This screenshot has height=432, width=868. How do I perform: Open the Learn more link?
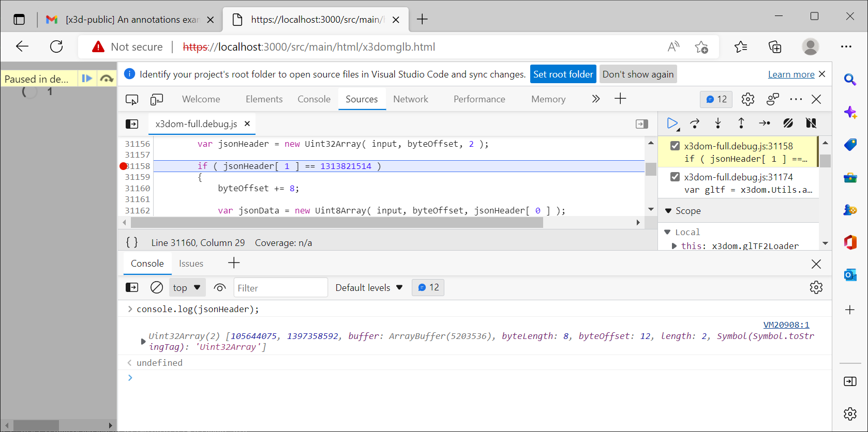point(791,74)
